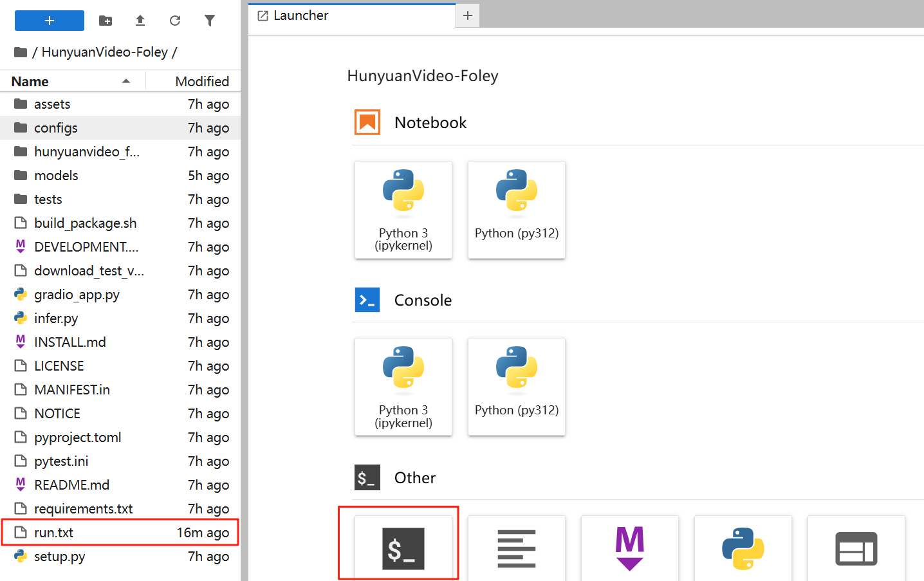
Task: Select pyproject.toml in file list
Action: tap(120, 438)
